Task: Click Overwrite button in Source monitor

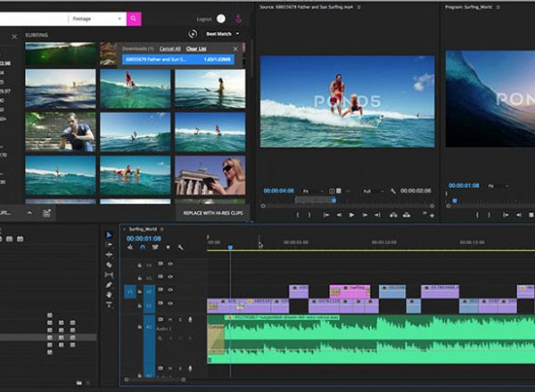Action: click(407, 215)
